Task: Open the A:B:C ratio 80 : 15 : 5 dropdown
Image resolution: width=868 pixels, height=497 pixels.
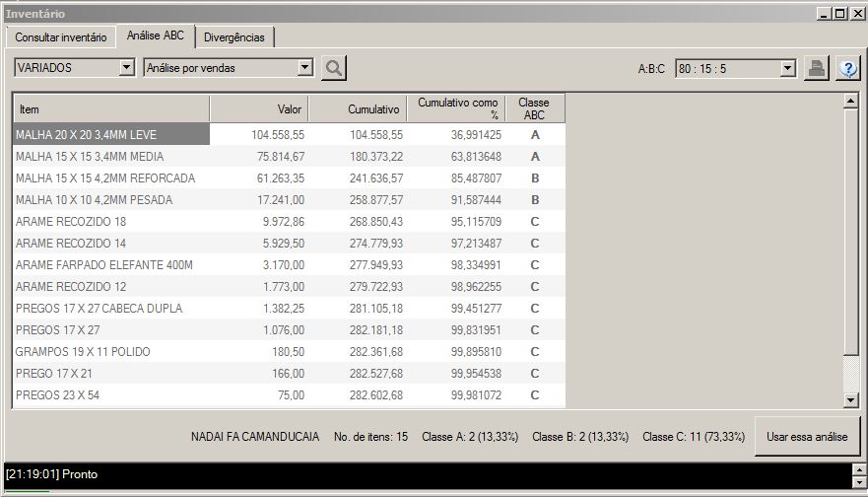Action: [x=787, y=68]
